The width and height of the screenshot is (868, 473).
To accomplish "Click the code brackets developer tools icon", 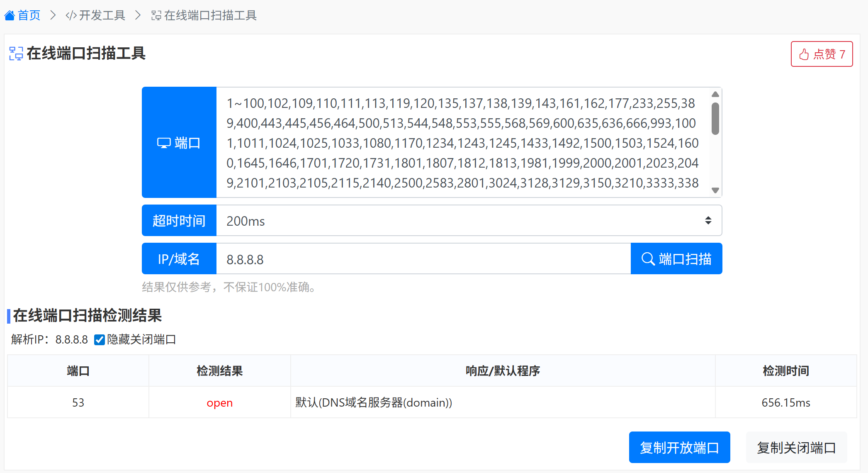I will click(71, 16).
